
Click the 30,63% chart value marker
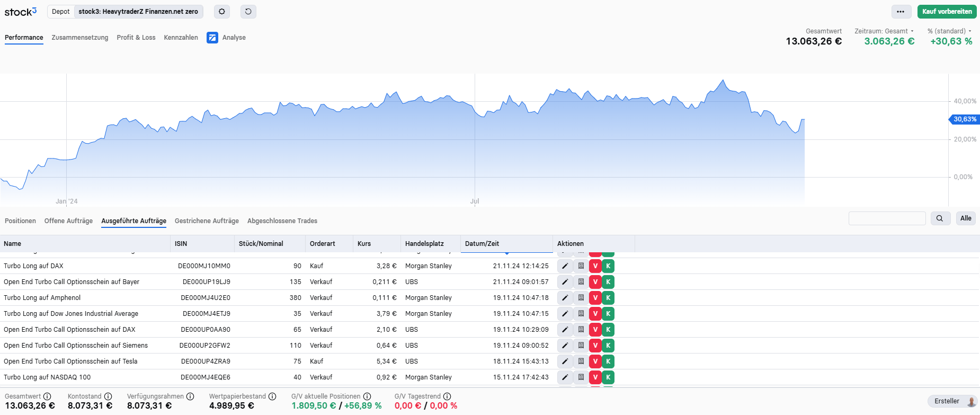(965, 119)
